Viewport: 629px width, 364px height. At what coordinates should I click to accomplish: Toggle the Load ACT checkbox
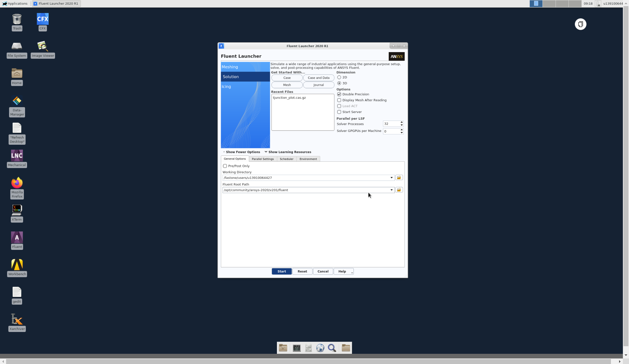click(339, 106)
